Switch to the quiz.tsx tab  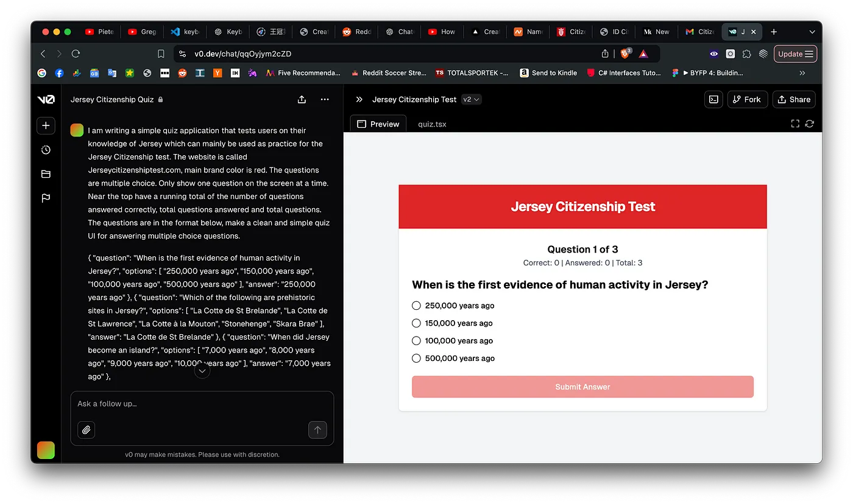coord(432,124)
